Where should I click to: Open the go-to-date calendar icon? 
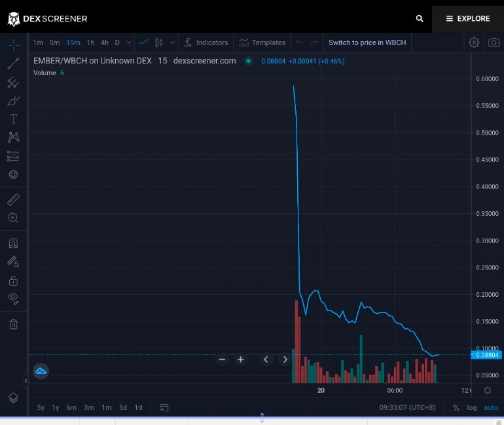click(164, 407)
